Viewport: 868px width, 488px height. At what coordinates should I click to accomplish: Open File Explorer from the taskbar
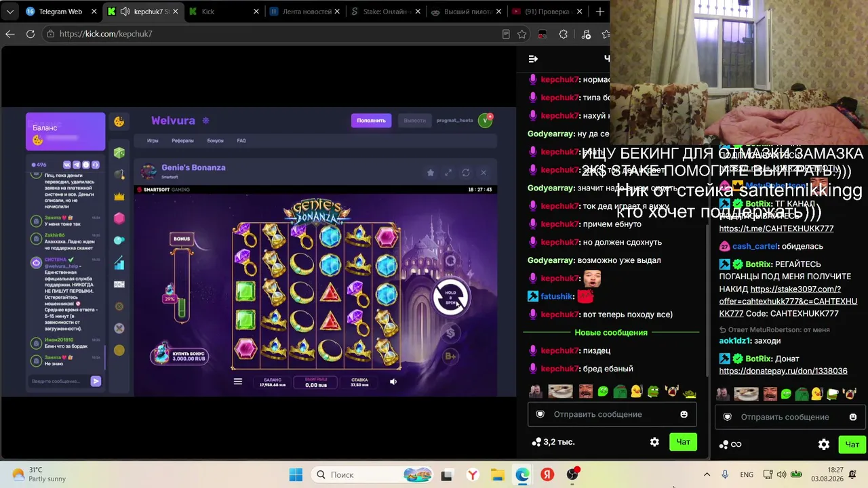coord(497,474)
